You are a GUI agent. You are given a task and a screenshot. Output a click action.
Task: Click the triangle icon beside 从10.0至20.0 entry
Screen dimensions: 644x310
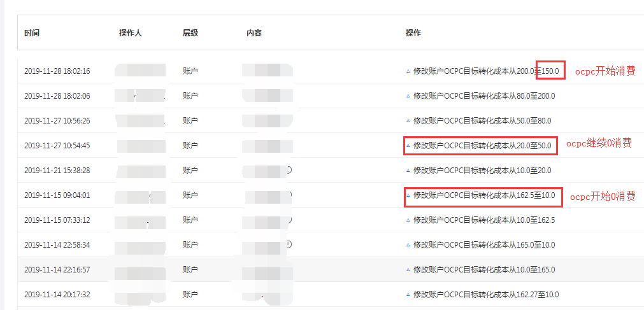(x=408, y=170)
